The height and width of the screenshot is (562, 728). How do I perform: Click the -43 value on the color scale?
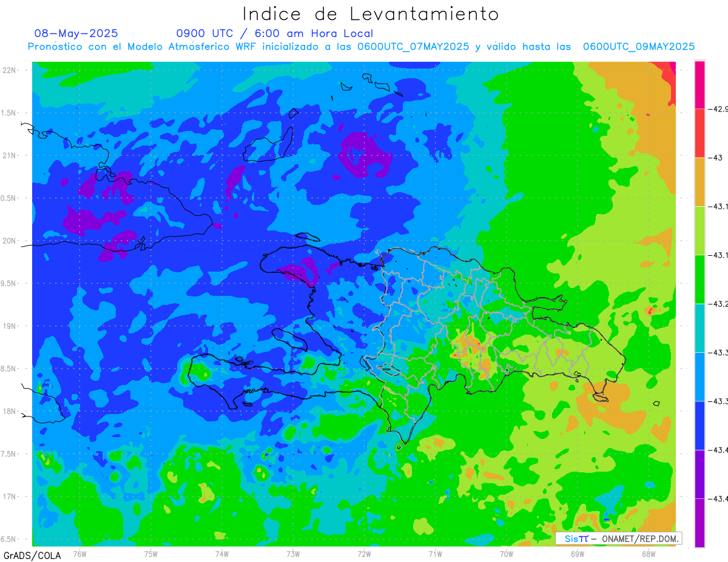click(x=715, y=158)
